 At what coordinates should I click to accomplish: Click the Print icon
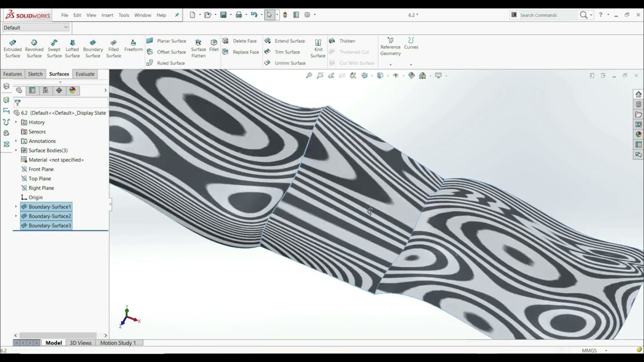pos(238,15)
